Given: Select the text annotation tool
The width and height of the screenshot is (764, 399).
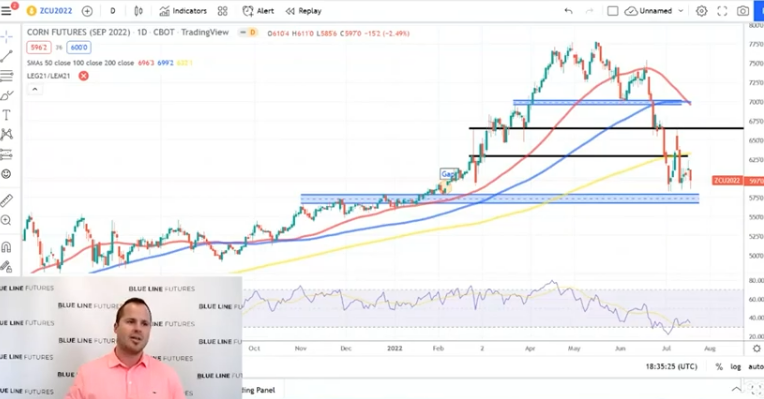Looking at the screenshot, I should coord(6,115).
